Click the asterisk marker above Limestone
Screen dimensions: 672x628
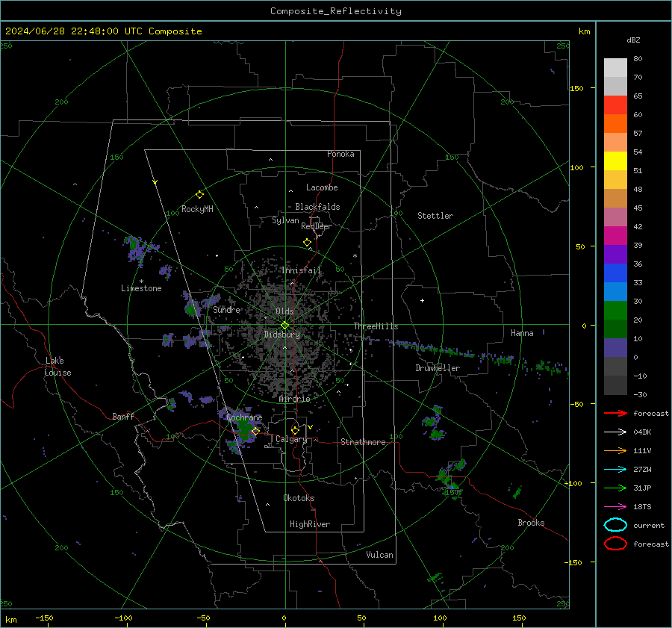pos(141,282)
